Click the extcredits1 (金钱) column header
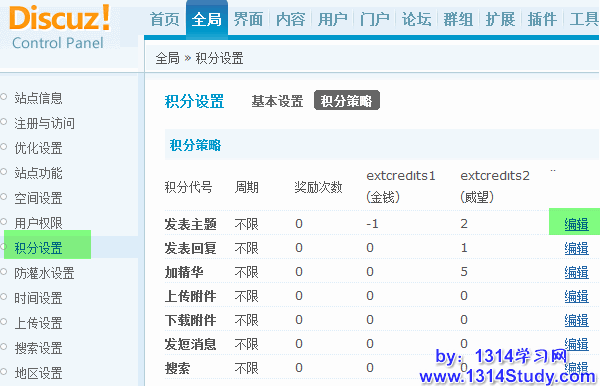Image resolution: width=600 pixels, height=386 pixels. [401, 187]
